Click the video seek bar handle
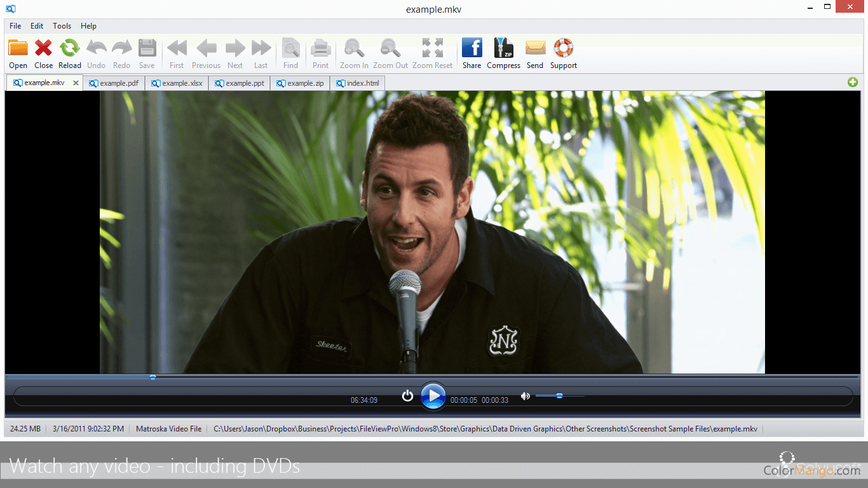The height and width of the screenshot is (488, 868). [153, 377]
